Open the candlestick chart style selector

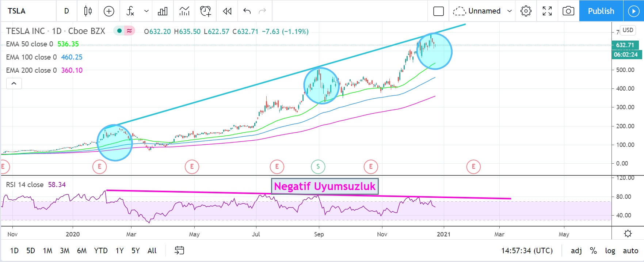tap(88, 11)
